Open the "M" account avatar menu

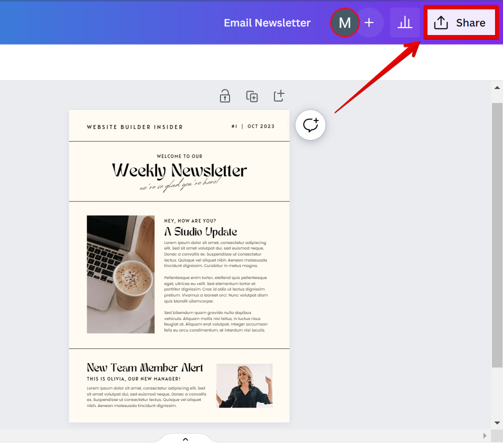pos(344,22)
